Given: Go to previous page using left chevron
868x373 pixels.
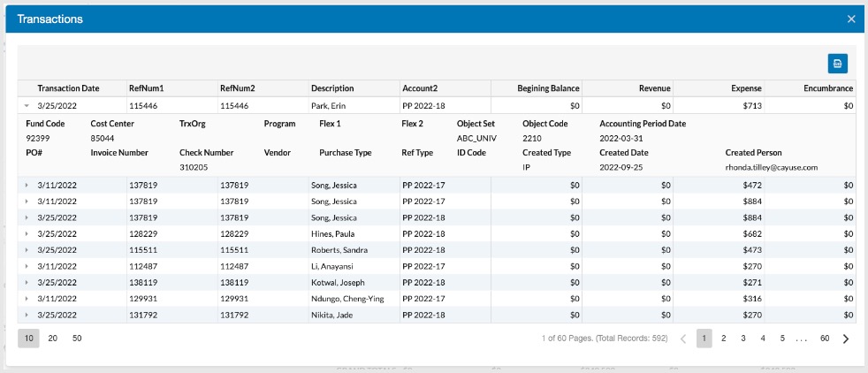Looking at the screenshot, I should (683, 339).
